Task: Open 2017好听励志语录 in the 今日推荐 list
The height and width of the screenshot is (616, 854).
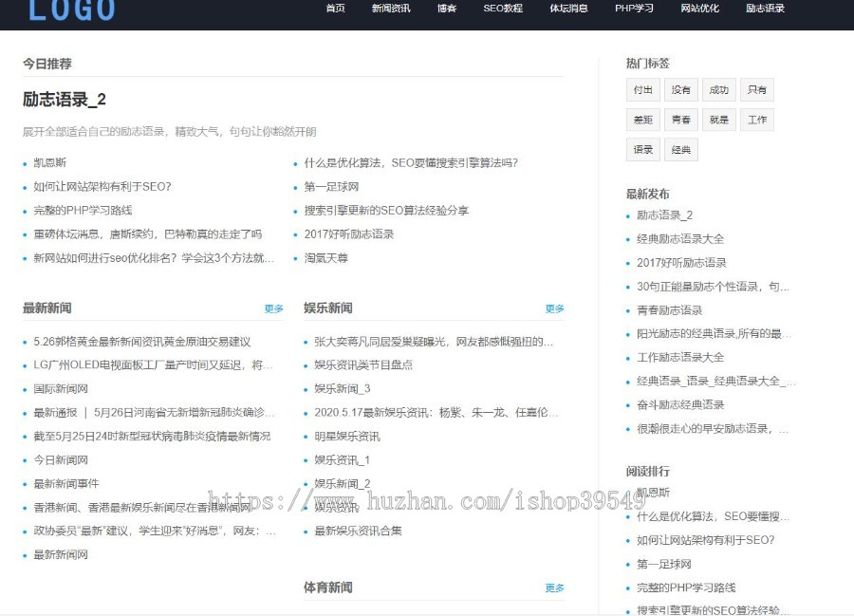Action: pos(348,234)
